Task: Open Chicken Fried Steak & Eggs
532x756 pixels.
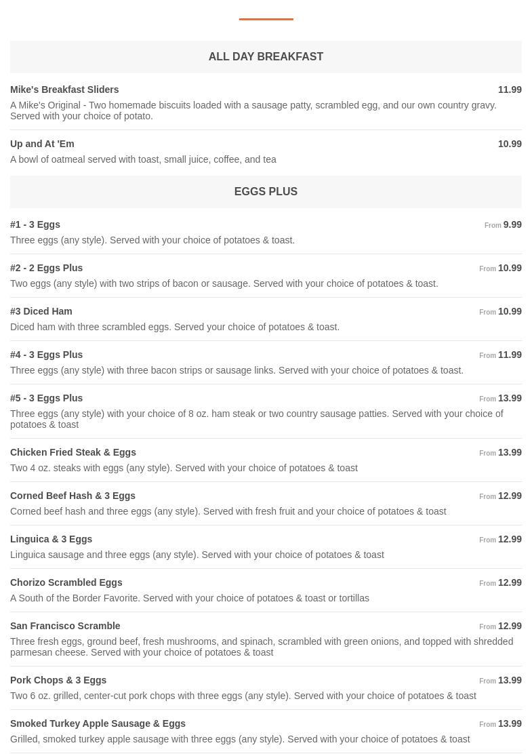Action: pos(73,452)
